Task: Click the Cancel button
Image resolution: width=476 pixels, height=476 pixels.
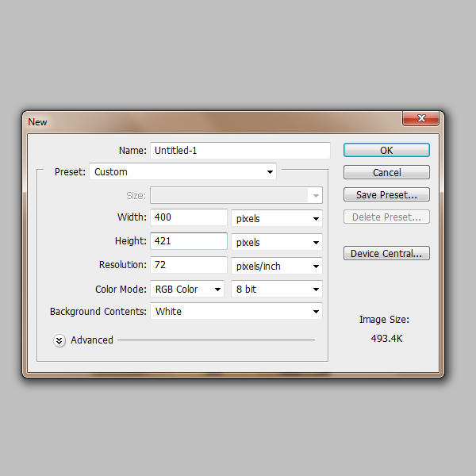Action: [x=386, y=172]
